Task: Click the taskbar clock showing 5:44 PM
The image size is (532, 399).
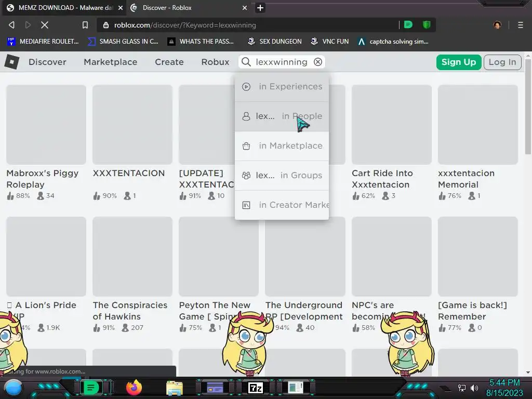Action: (504, 383)
